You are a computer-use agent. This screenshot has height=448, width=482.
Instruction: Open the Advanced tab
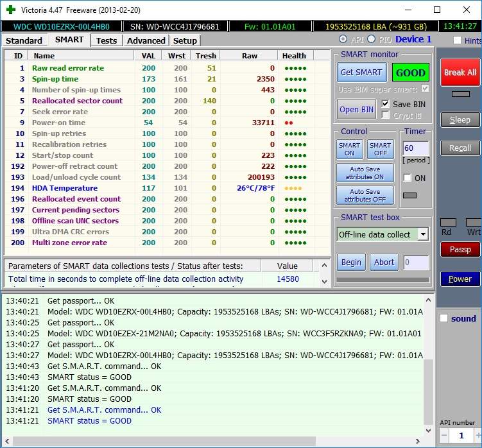pos(146,40)
